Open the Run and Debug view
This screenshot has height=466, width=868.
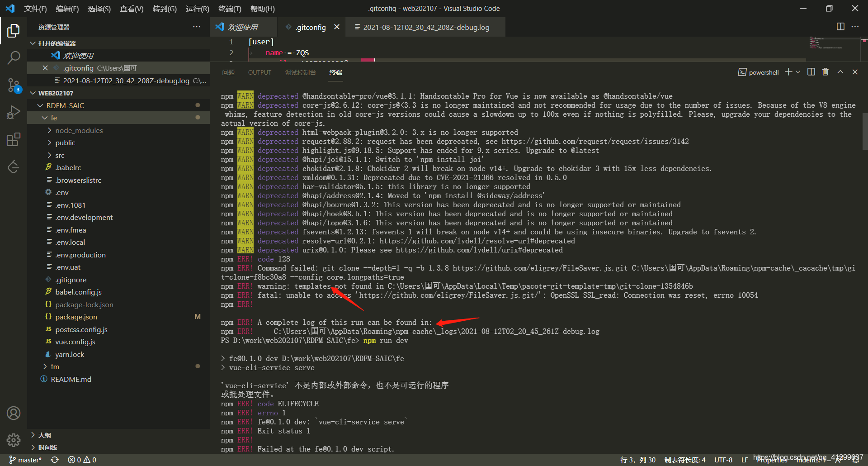(x=14, y=112)
